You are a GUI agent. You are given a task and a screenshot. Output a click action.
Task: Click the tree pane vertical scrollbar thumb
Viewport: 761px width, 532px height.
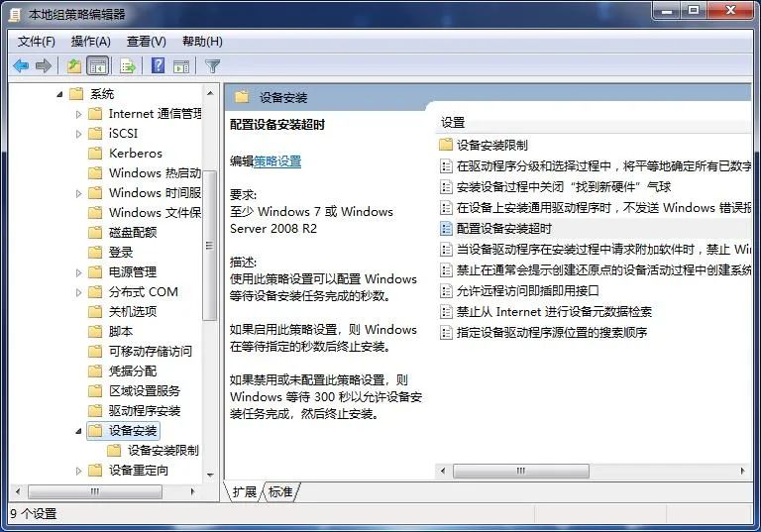pyautogui.click(x=210, y=246)
